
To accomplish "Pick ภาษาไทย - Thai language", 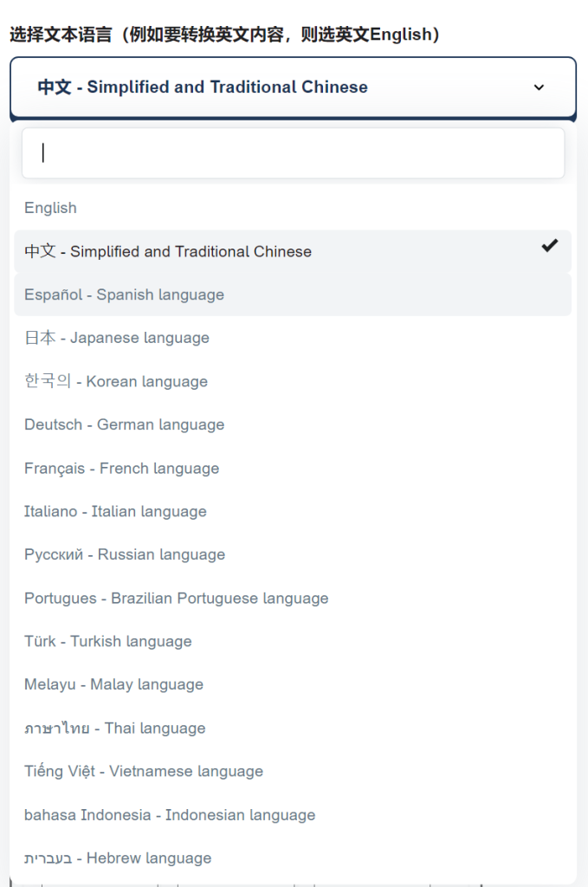I will 115,728.
